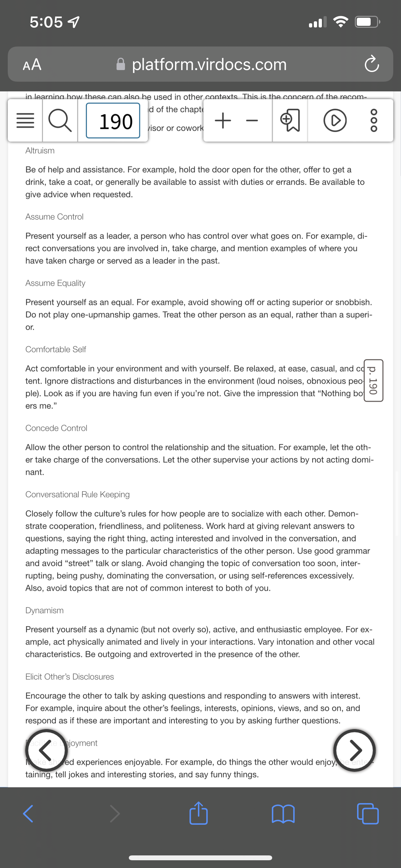Viewport: 401px width, 868px height.
Task: Tap the platform.virdocs.com address bar
Action: (200, 64)
